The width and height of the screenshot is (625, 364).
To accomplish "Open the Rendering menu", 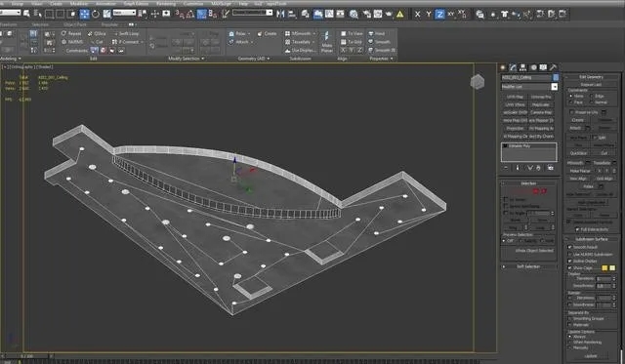I will 166,4.
